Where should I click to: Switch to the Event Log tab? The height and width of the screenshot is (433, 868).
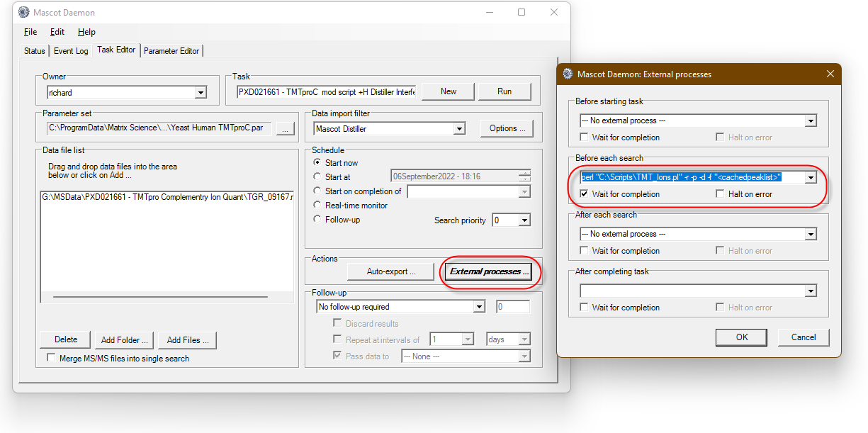(x=71, y=51)
